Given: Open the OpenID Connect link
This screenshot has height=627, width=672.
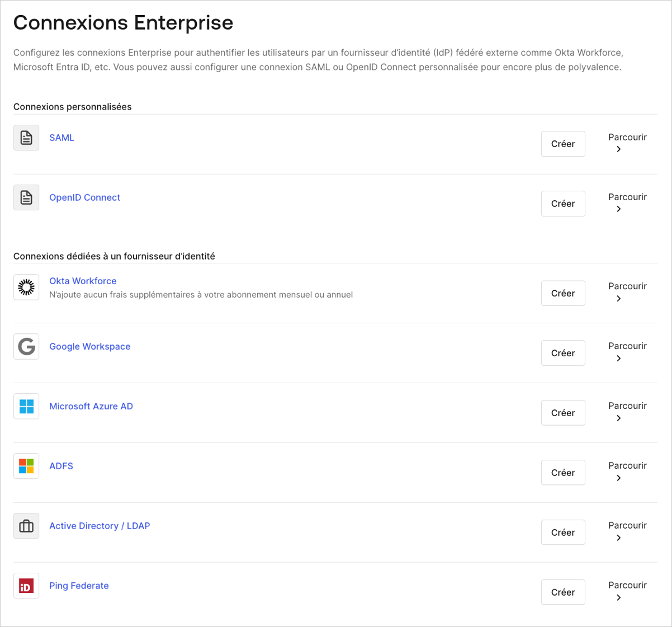Looking at the screenshot, I should pos(84,197).
